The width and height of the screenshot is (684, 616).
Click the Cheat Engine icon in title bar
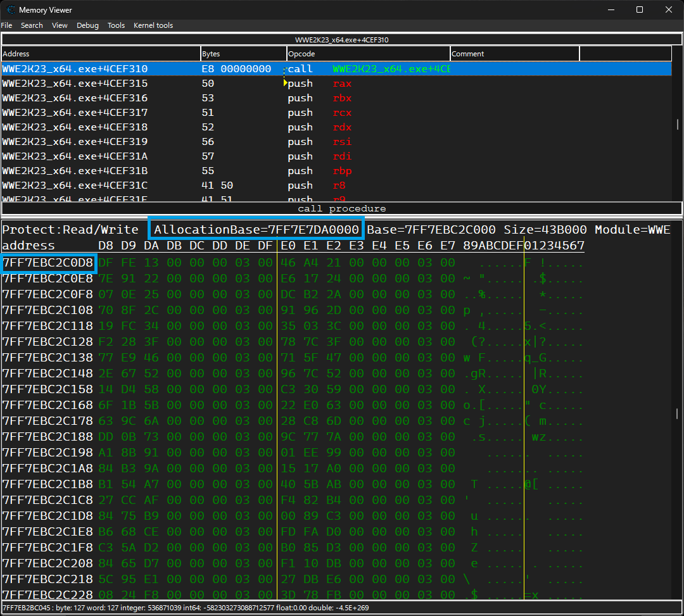(11, 9)
